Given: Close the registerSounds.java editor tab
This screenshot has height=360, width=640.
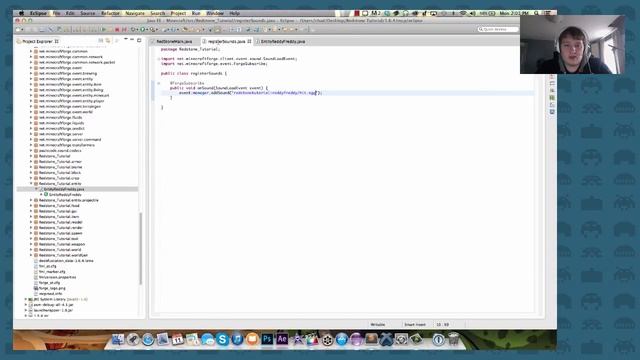Looking at the screenshot, I should pyautogui.click(x=249, y=41).
